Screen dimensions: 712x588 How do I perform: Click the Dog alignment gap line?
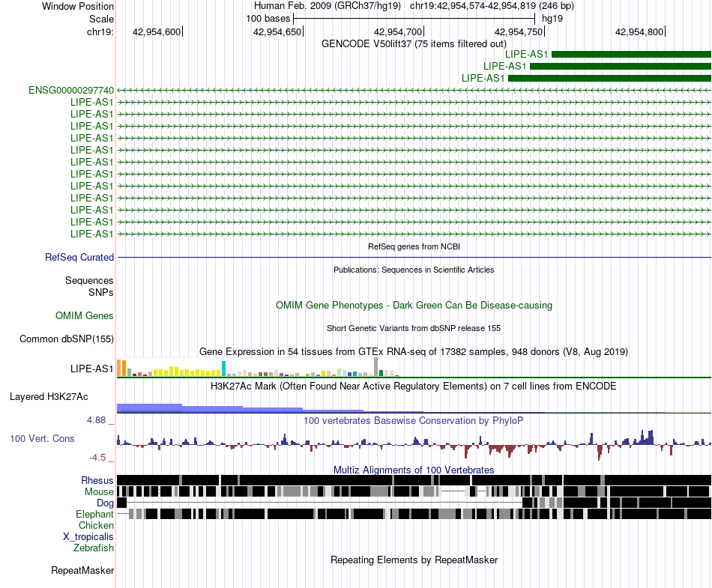(x=325, y=503)
